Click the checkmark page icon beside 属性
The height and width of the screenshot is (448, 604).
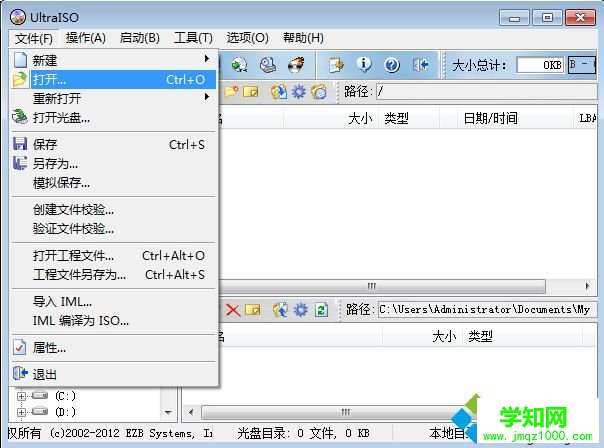pyautogui.click(x=20, y=347)
